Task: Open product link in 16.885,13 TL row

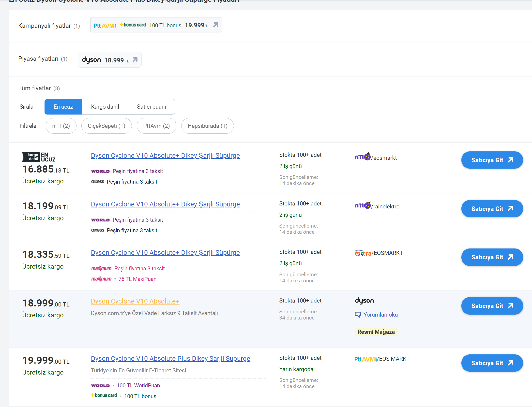Action: click(x=165, y=156)
